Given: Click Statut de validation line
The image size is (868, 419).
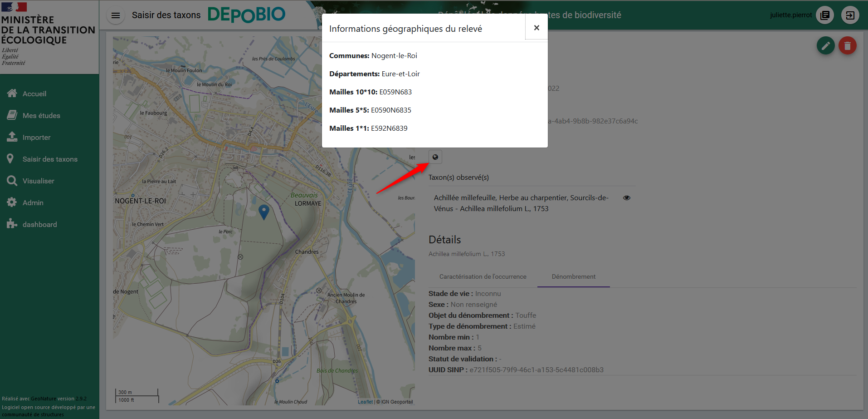Looking at the screenshot, I should (465, 359).
